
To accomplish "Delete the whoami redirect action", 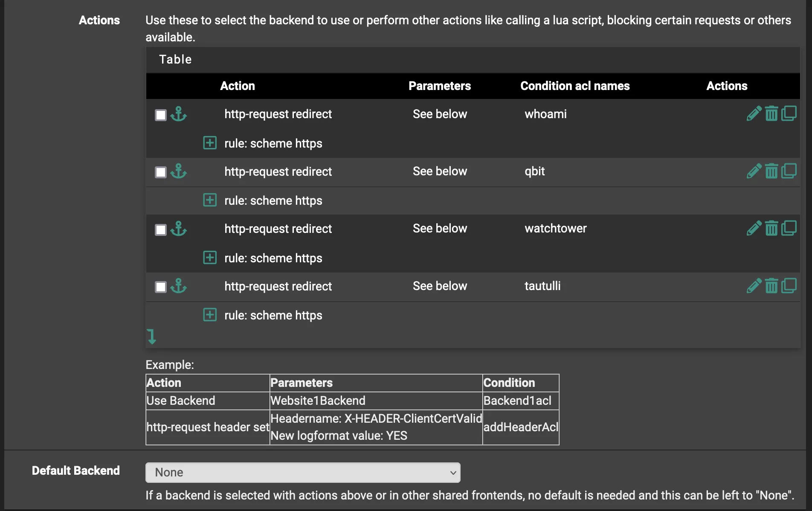I will 771,113.
